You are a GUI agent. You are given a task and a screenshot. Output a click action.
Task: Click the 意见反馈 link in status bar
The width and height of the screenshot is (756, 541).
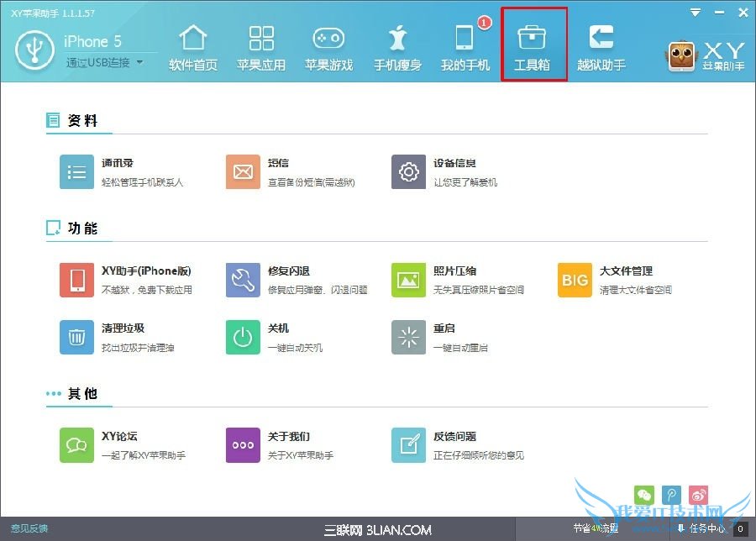pos(29,528)
